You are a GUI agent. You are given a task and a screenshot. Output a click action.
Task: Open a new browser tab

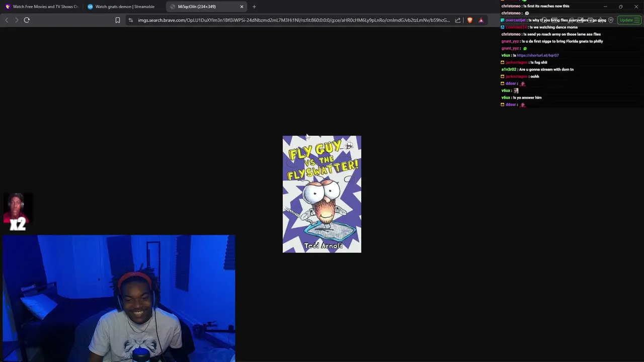[254, 7]
